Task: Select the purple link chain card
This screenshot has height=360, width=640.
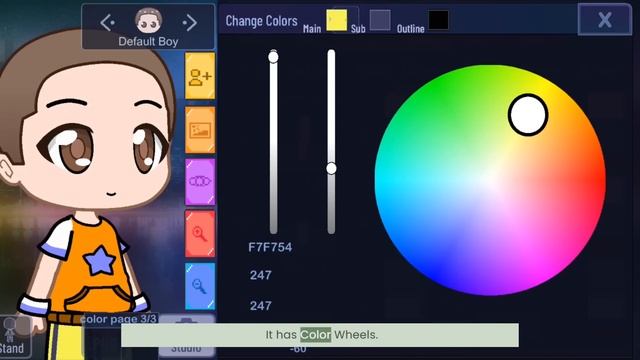Action: click(x=200, y=182)
